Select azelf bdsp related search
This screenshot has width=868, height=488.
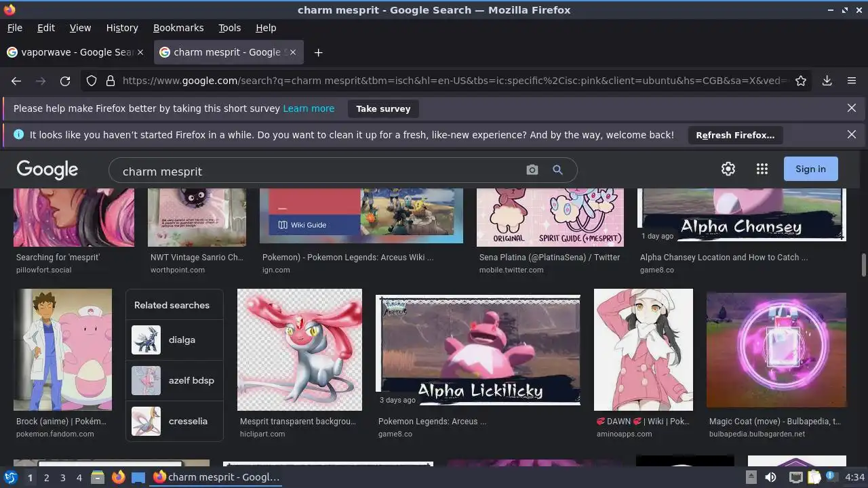click(x=174, y=380)
